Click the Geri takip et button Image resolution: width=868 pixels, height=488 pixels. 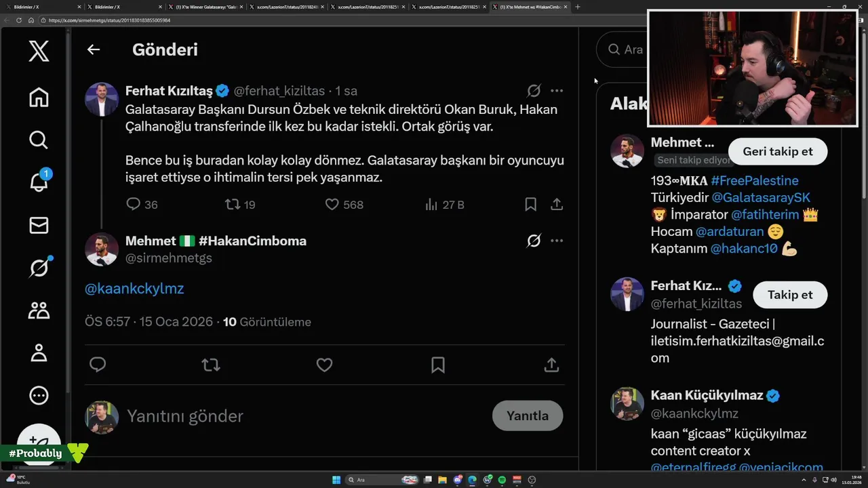point(778,151)
